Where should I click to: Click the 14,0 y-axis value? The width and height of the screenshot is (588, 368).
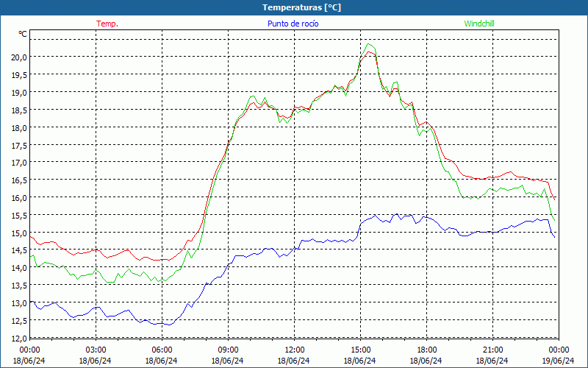pos(19,268)
